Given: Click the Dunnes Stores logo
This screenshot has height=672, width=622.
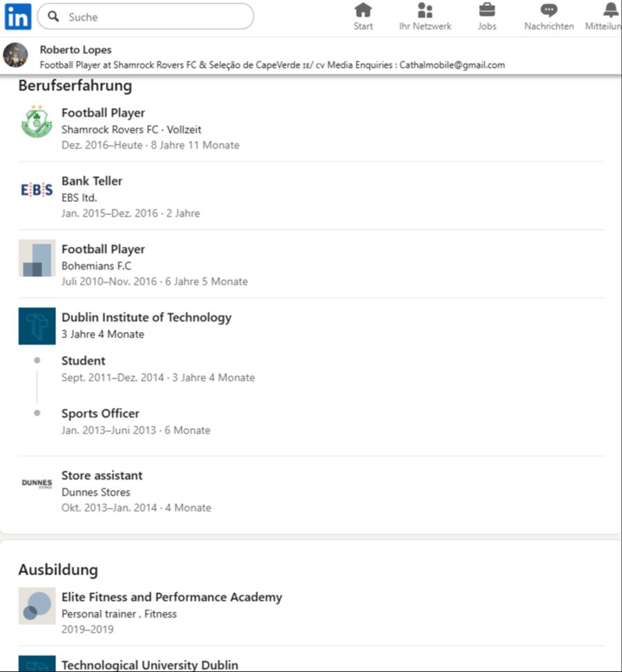Looking at the screenshot, I should [37, 483].
